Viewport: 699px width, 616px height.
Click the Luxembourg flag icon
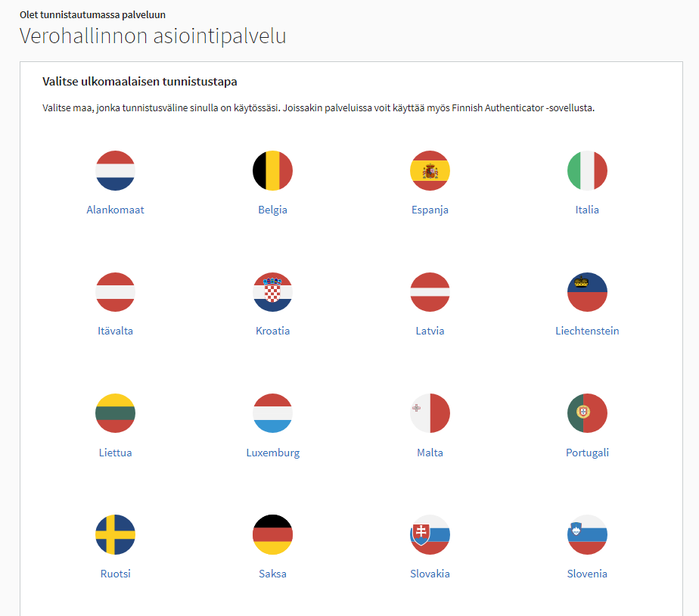(272, 413)
